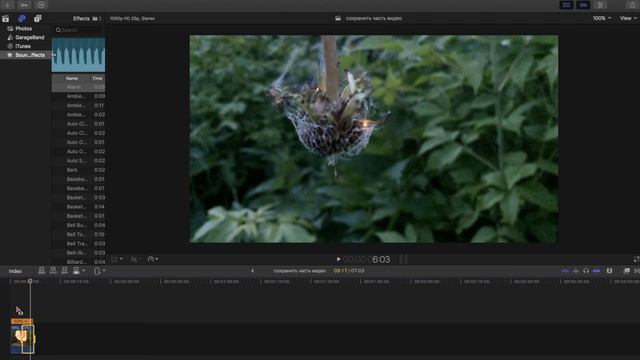This screenshot has height=360, width=640.
Task: Click the retime speedometer icon below viewer
Action: [x=151, y=259]
